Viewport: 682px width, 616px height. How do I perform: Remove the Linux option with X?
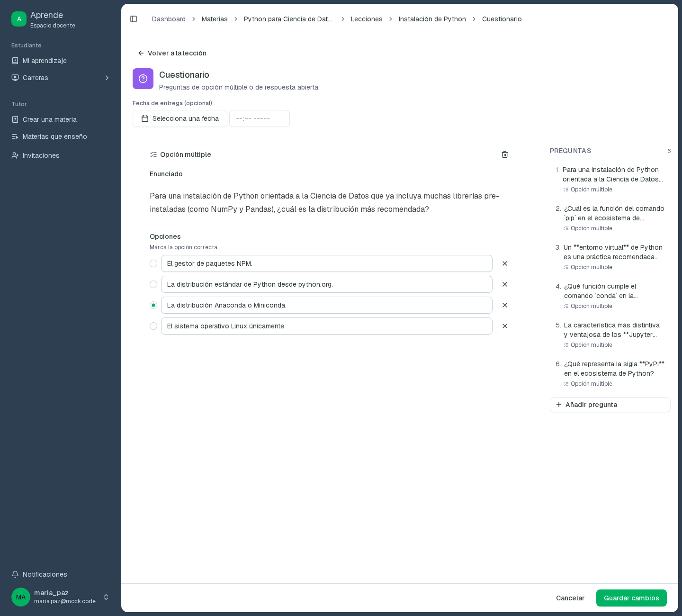click(x=505, y=326)
